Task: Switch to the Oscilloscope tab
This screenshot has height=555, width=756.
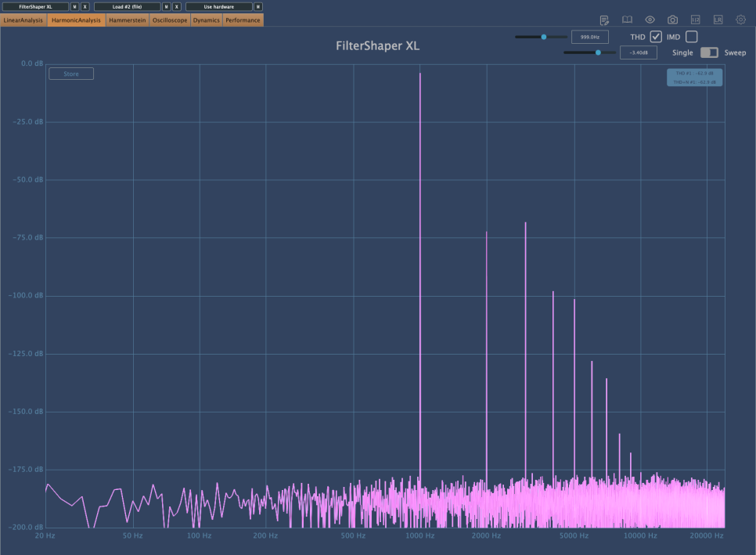Action: point(170,20)
